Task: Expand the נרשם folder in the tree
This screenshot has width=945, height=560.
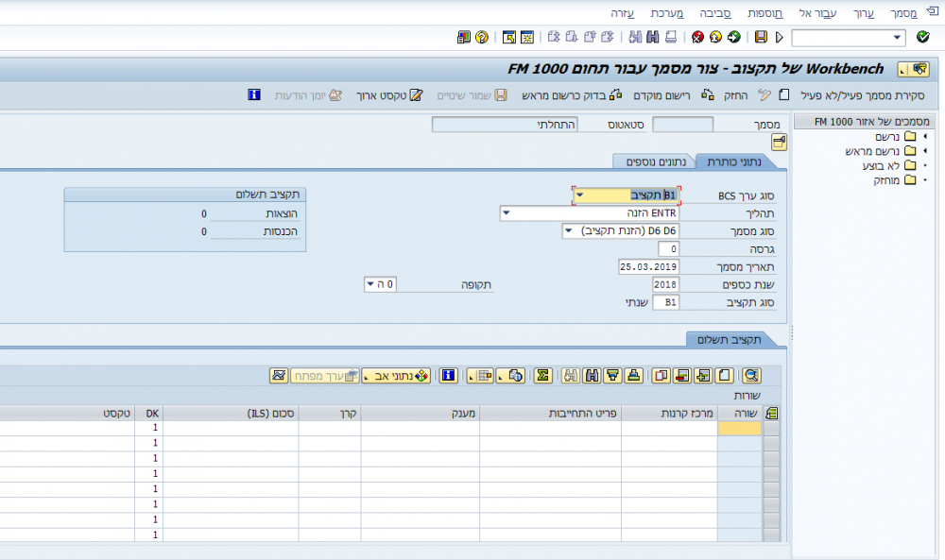Action: pyautogui.click(x=924, y=137)
